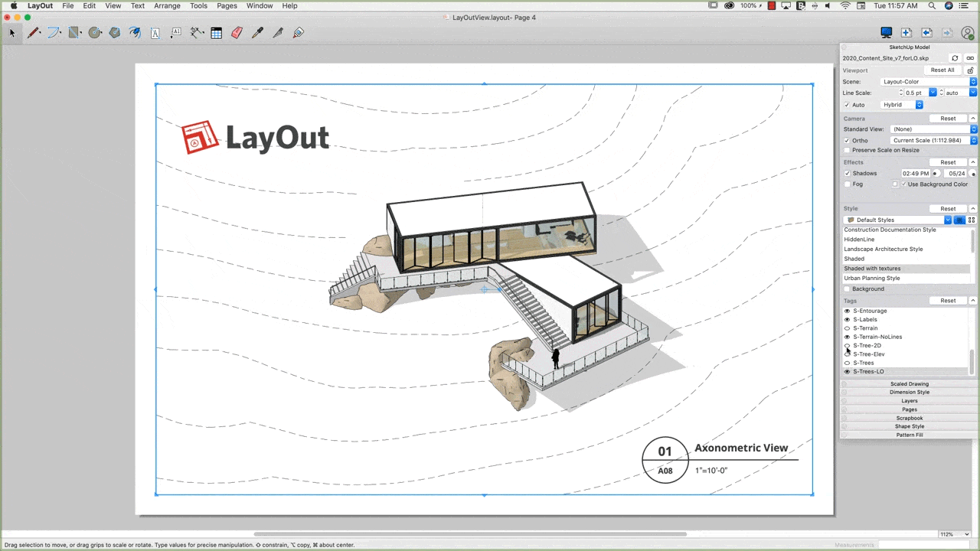Reset the Camera settings
980x551 pixels.
(x=948, y=119)
